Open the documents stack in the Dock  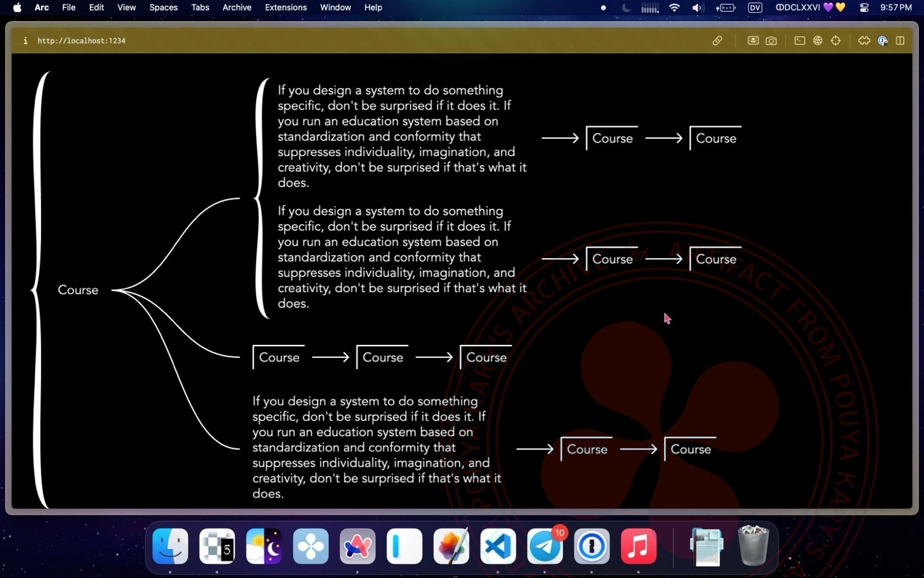pyautogui.click(x=706, y=546)
